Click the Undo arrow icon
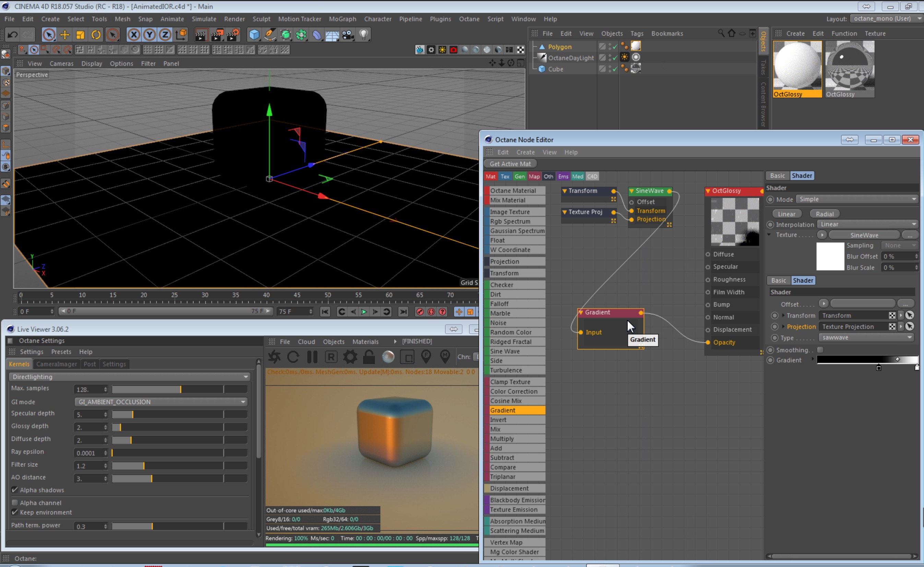This screenshot has height=567, width=924. coord(12,35)
